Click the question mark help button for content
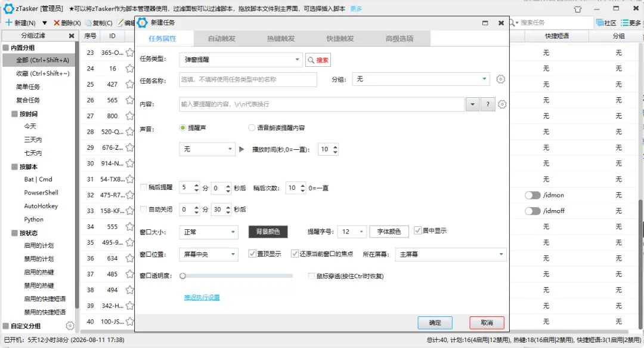The width and height of the screenshot is (644, 348). [488, 104]
